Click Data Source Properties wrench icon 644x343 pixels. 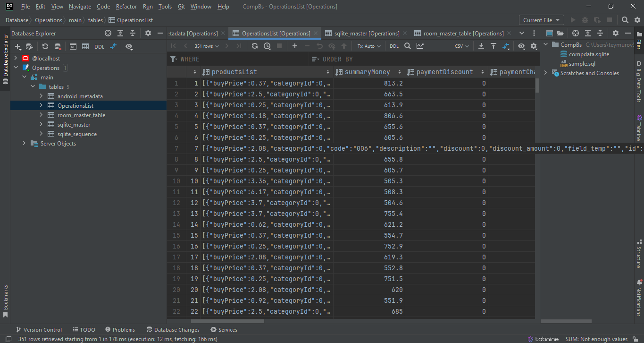pos(29,47)
